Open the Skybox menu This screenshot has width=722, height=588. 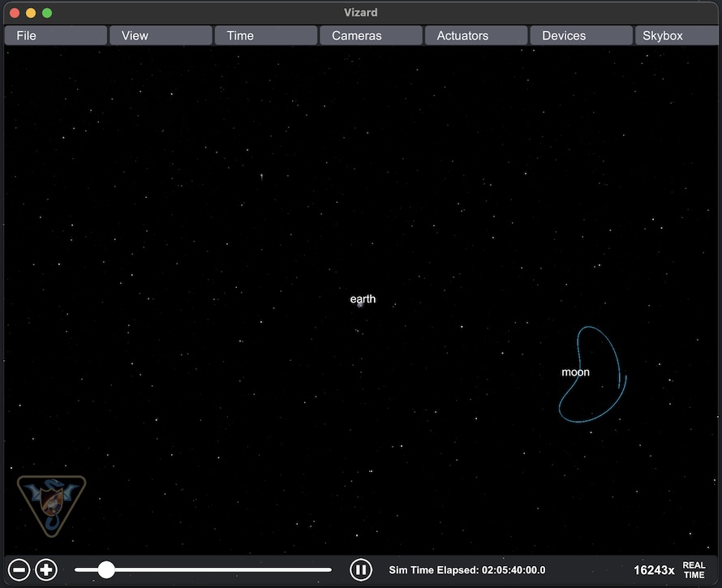(677, 36)
